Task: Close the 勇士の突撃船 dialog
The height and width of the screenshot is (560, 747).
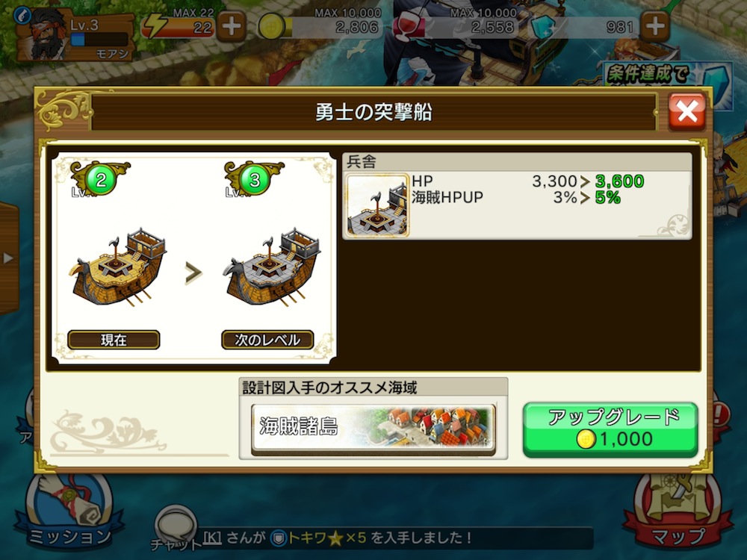Action: click(686, 113)
